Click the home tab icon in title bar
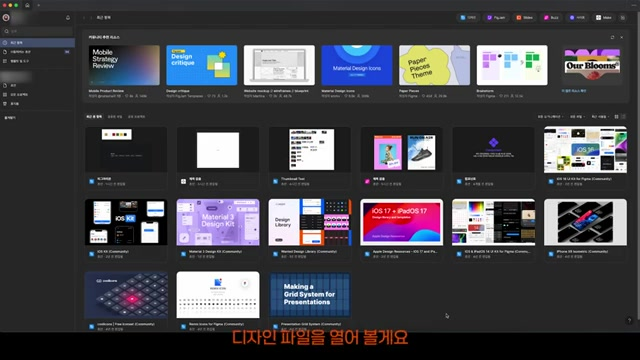This screenshot has width=640, height=360. click(x=27, y=5)
